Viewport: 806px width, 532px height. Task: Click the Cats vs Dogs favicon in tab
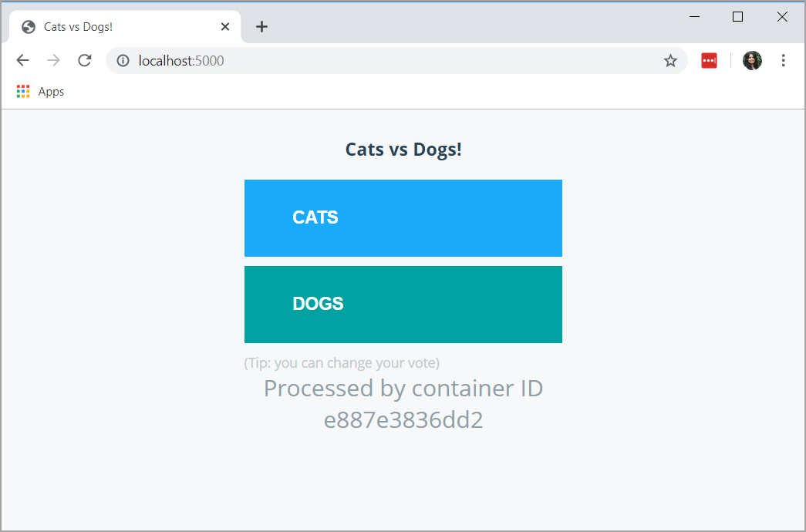28,26
